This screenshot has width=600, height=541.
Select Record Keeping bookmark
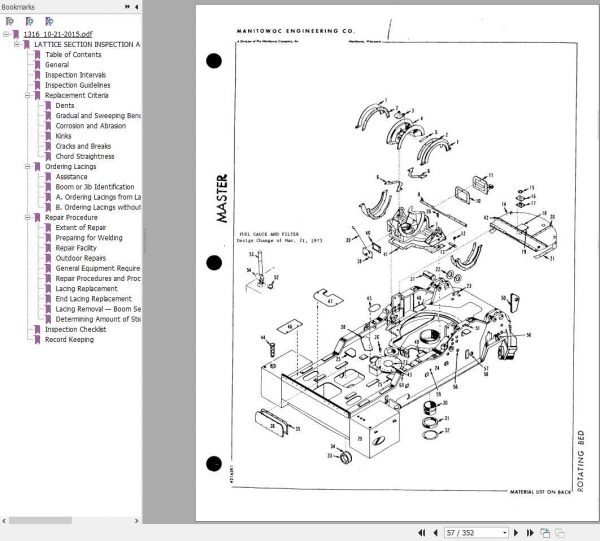(69, 339)
